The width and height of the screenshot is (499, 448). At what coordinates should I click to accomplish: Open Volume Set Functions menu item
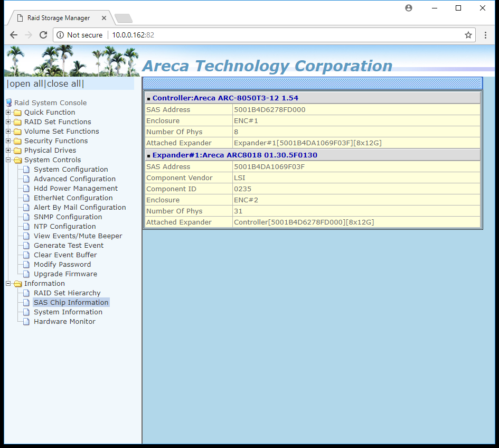(x=62, y=131)
